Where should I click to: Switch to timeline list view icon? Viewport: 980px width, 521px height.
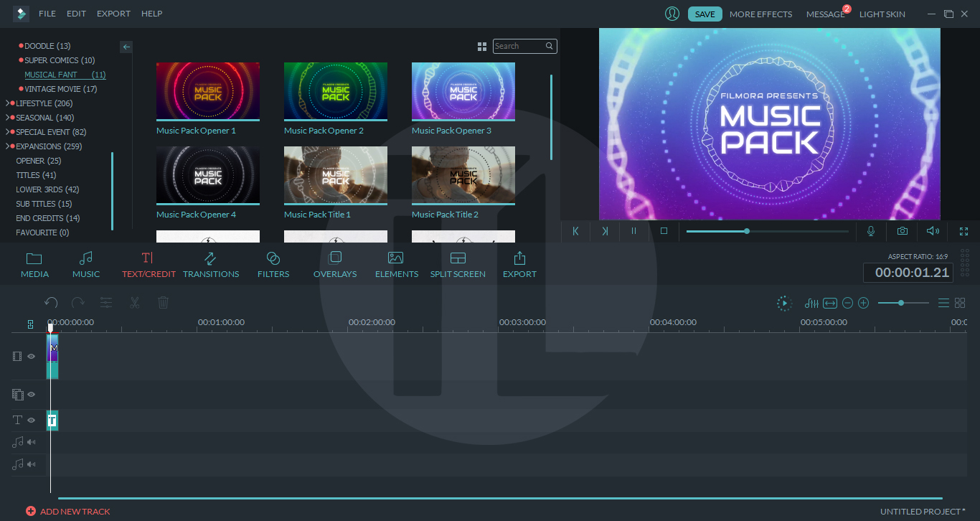[x=944, y=304]
